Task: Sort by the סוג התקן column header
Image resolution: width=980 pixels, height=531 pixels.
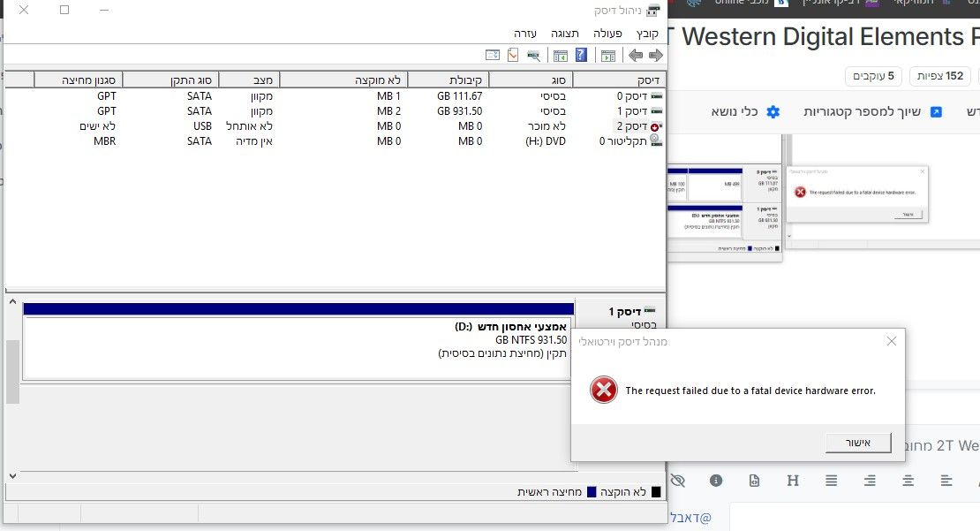Action: click(x=170, y=80)
